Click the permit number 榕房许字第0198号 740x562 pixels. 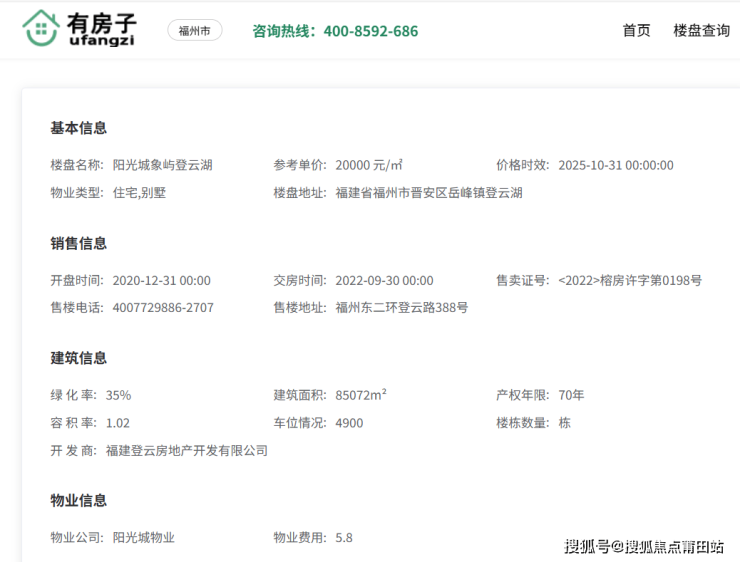630,280
